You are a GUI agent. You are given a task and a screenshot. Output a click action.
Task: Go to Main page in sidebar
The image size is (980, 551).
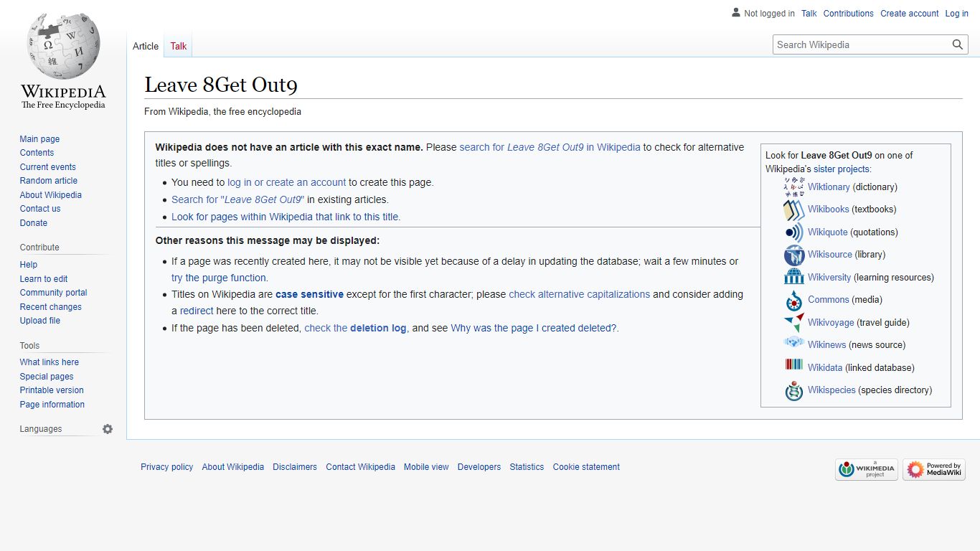(39, 139)
